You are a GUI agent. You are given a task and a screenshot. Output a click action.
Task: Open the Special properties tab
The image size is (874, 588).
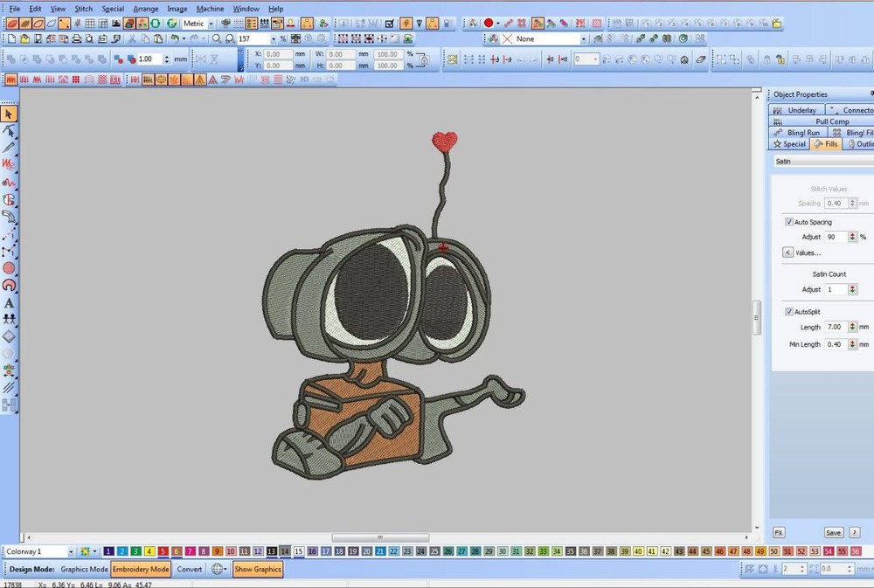point(789,144)
